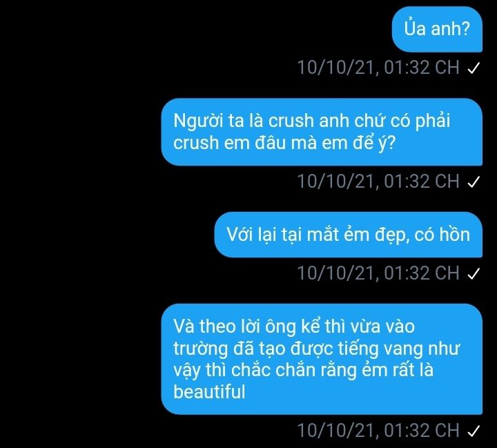This screenshot has width=497, height=448.
Task: Select the "Ủa anh?" message bubble
Action: pos(437,29)
